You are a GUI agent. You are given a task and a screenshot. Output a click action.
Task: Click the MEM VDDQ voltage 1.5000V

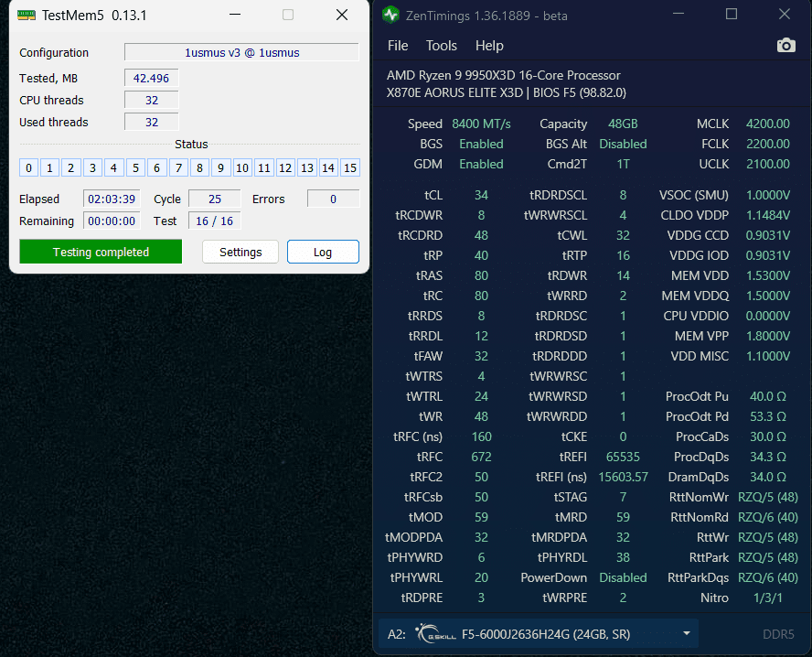[x=768, y=296]
